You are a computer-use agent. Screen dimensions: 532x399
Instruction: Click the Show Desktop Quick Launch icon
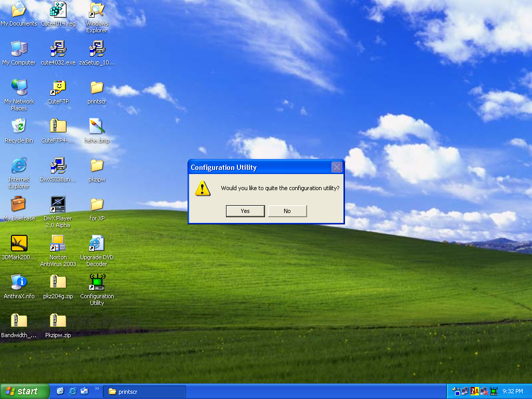[x=60, y=391]
